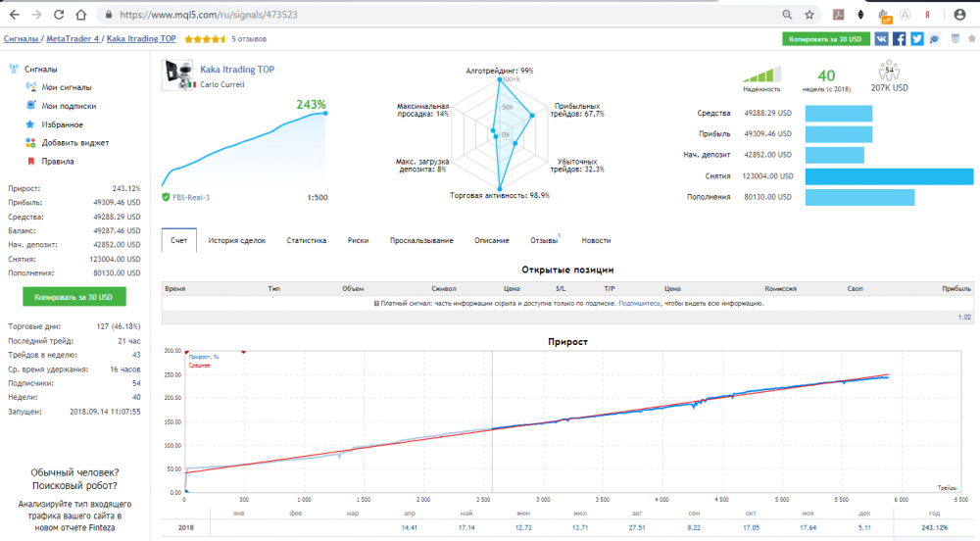Click Символ column header
The width and height of the screenshot is (980, 541).
tap(444, 288)
